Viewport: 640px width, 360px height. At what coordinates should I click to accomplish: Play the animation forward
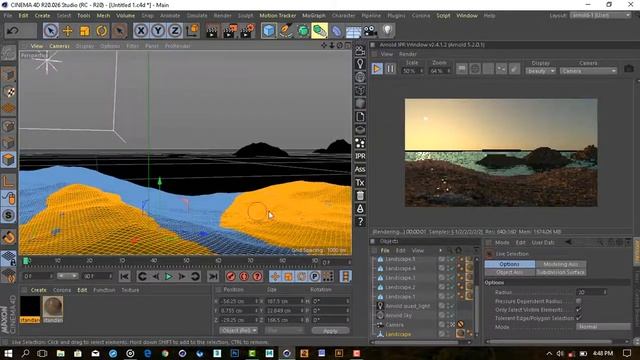click(x=168, y=277)
